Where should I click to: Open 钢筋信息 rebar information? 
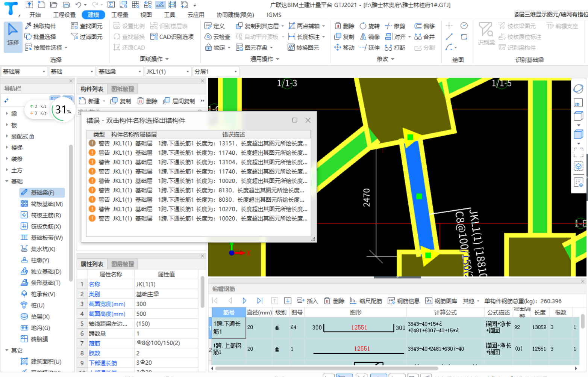coord(403,301)
